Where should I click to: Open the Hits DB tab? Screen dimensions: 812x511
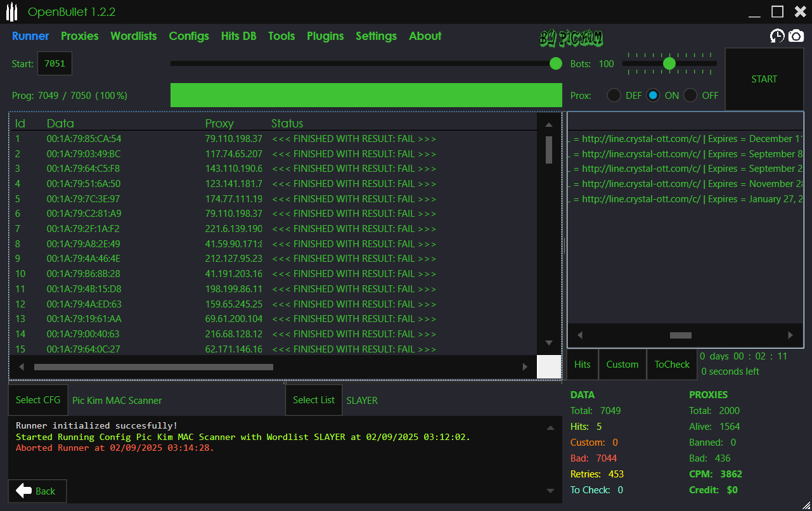tap(239, 36)
